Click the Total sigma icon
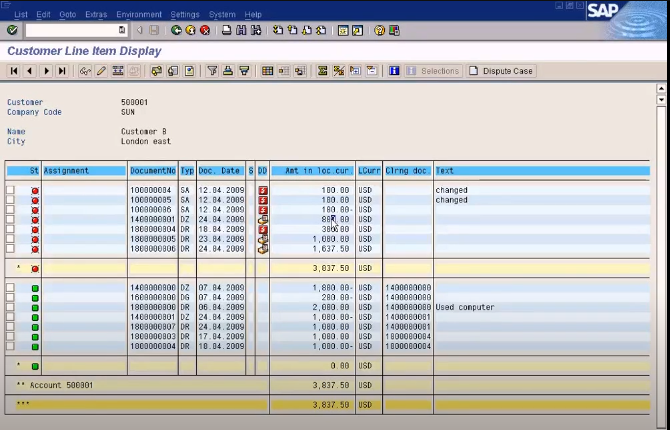Viewport: 670px width, 430px height. point(323,71)
